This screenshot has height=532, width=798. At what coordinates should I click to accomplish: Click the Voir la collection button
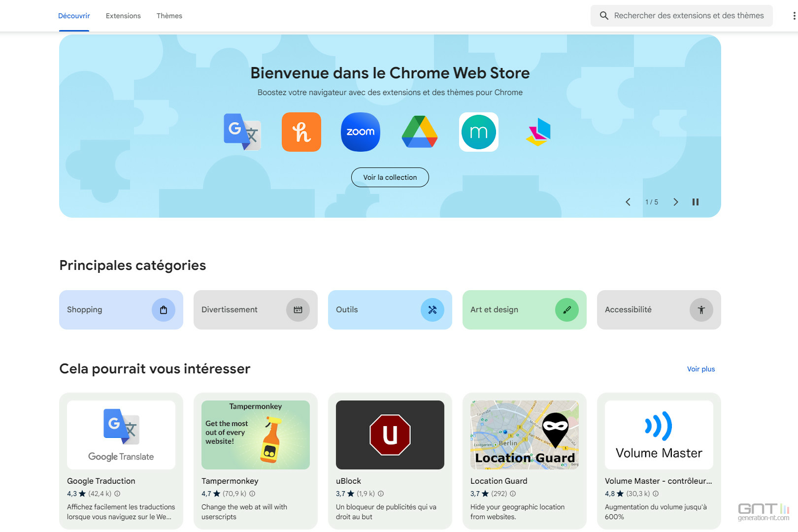click(x=390, y=177)
